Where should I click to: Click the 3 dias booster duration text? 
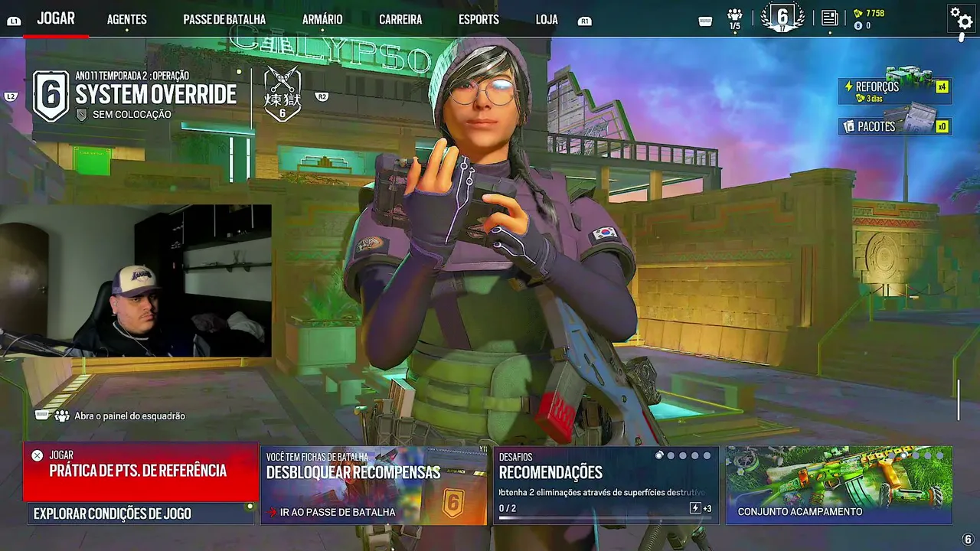click(874, 99)
